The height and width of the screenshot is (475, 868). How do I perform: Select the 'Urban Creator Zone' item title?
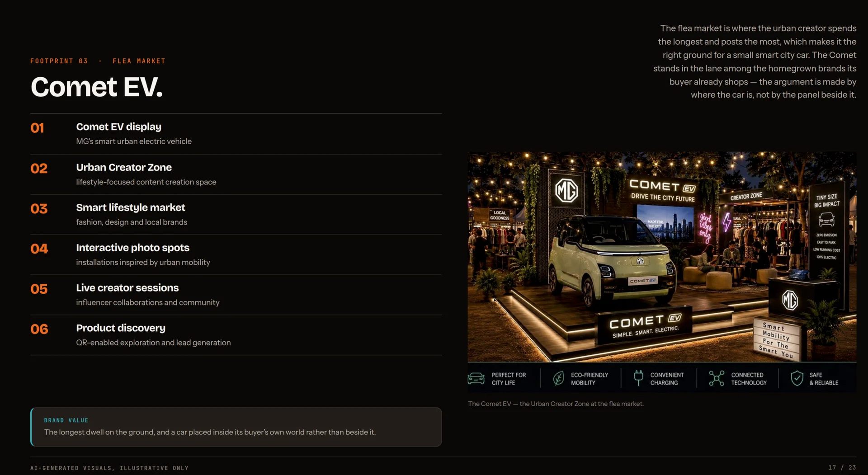point(124,167)
